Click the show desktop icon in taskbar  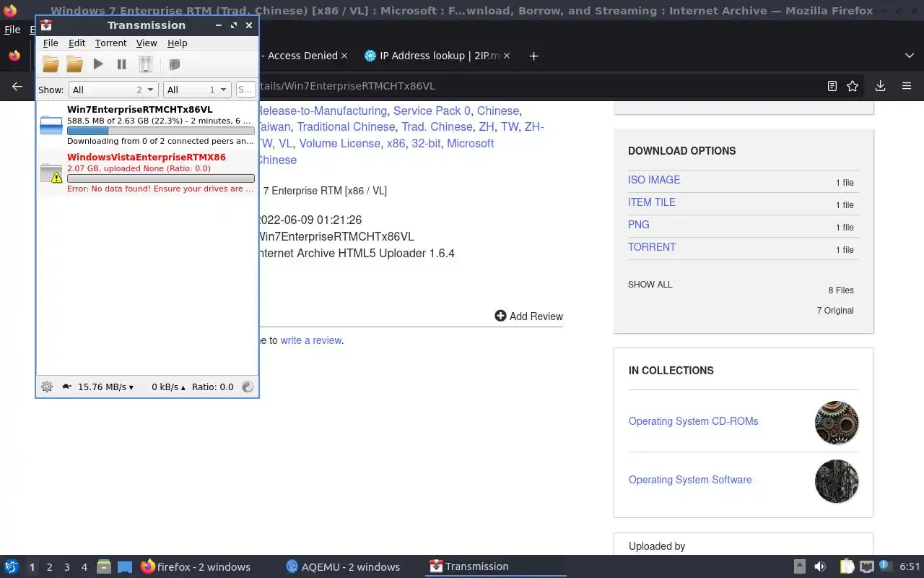pos(125,566)
